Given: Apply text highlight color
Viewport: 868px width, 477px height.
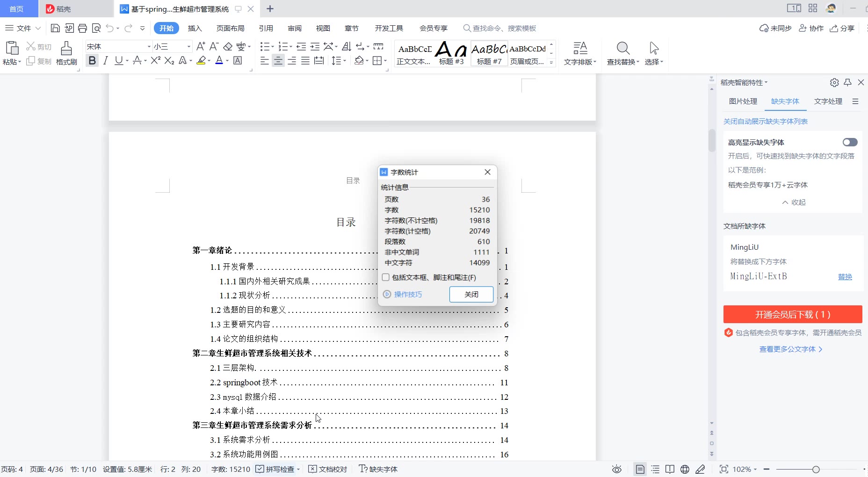Looking at the screenshot, I should point(201,60).
